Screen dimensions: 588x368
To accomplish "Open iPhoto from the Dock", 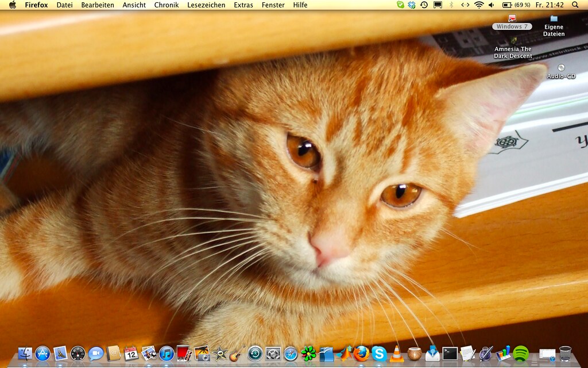I will pos(202,354).
